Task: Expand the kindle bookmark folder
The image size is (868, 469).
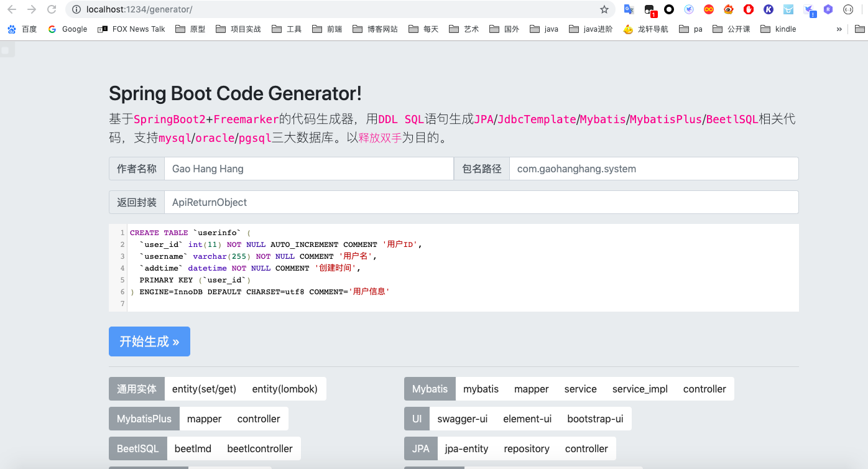Action: pos(778,29)
